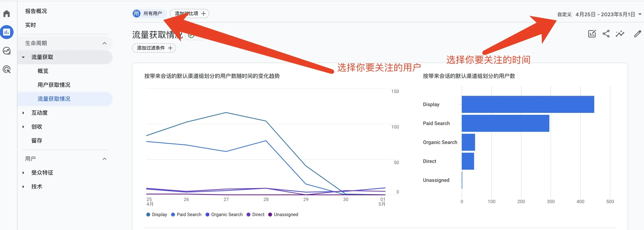Click the Display bar in bar chart
The height and width of the screenshot is (230, 644).
(x=528, y=104)
